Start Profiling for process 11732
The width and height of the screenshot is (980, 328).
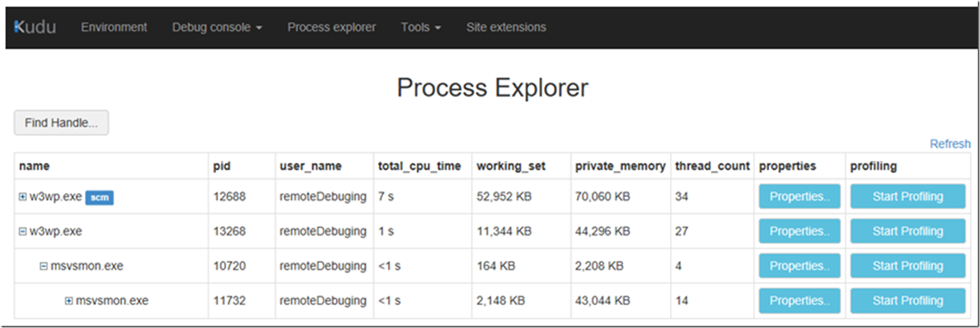[x=908, y=301]
